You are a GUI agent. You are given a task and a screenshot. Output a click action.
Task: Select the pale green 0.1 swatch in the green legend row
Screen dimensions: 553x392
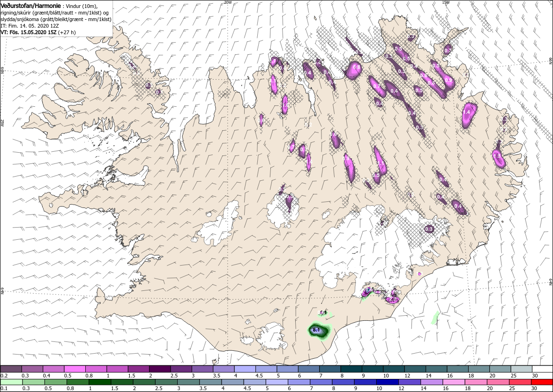pos(12,382)
